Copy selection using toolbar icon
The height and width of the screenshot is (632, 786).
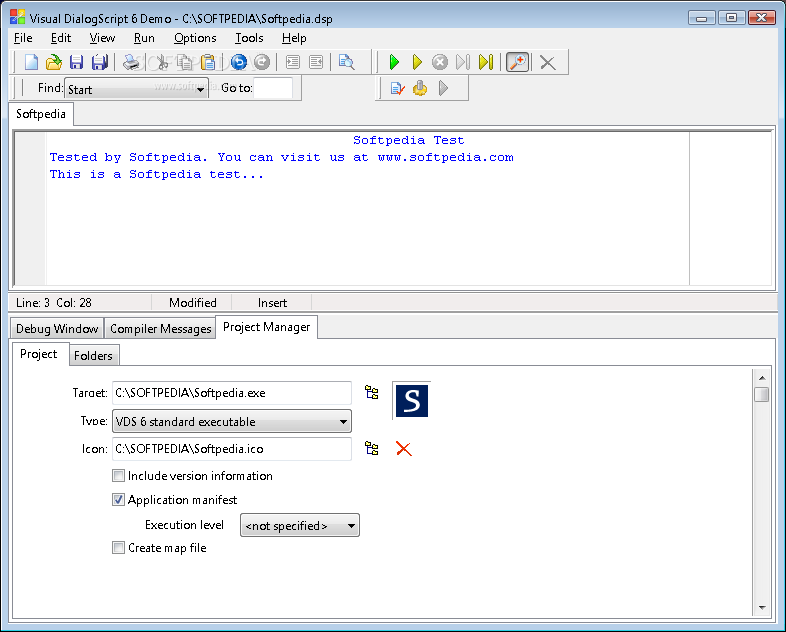[x=185, y=62]
